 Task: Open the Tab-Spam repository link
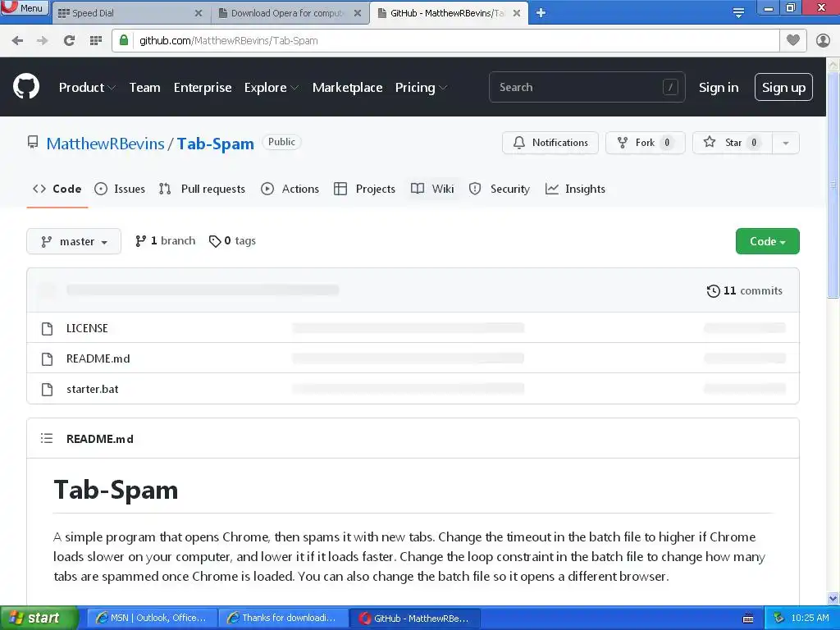tap(216, 144)
